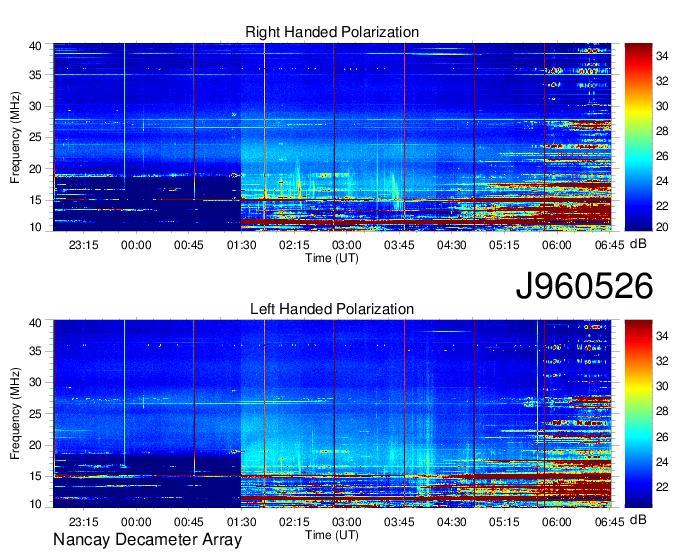Click 00:45 time tick under Left Handed plot

(x=189, y=522)
